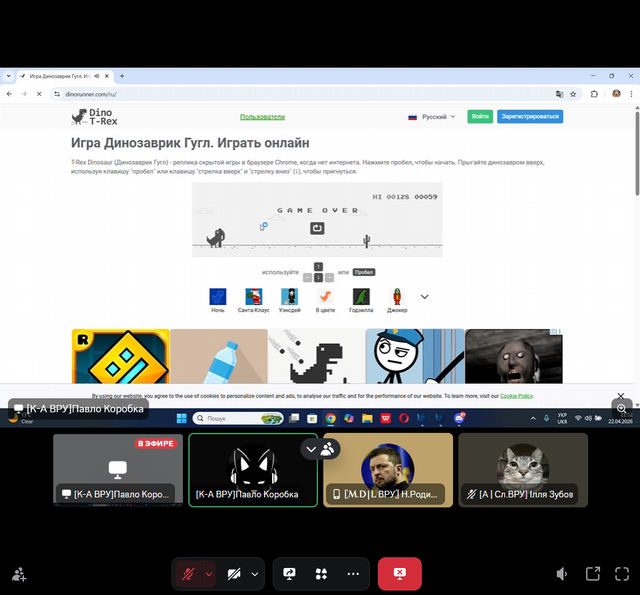Choose the В цвете dino skin
Image resolution: width=640 pixels, height=595 pixels.
tap(325, 300)
